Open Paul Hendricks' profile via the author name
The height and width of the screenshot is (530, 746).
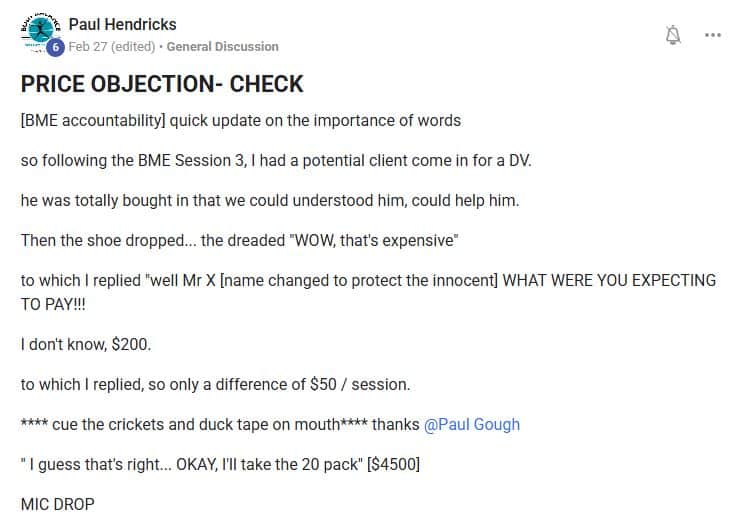pos(122,24)
